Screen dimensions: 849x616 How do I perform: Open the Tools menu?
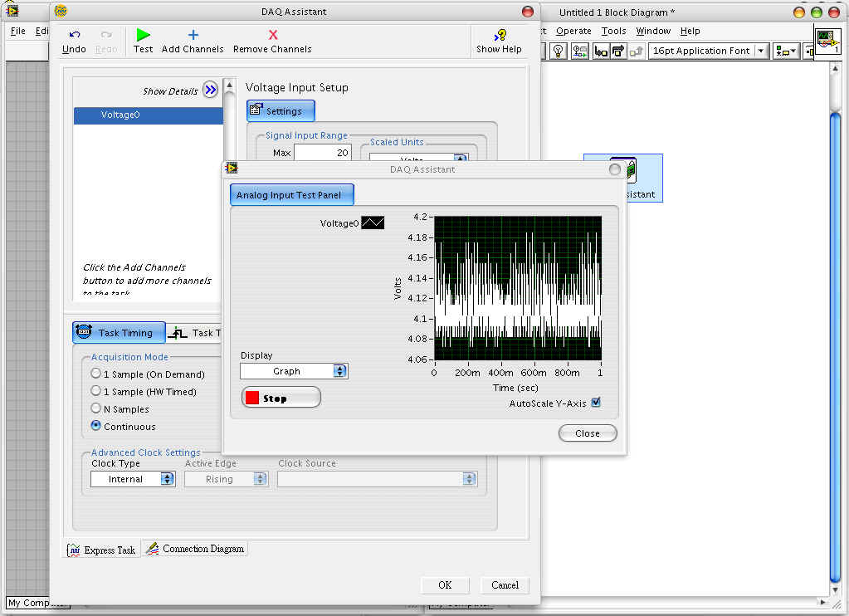(613, 31)
